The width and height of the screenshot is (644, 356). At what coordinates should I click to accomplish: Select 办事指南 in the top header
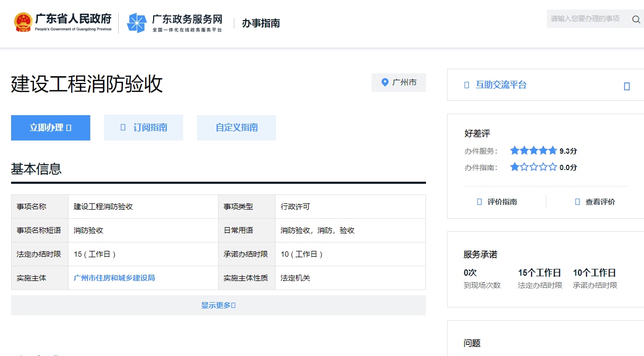(260, 23)
